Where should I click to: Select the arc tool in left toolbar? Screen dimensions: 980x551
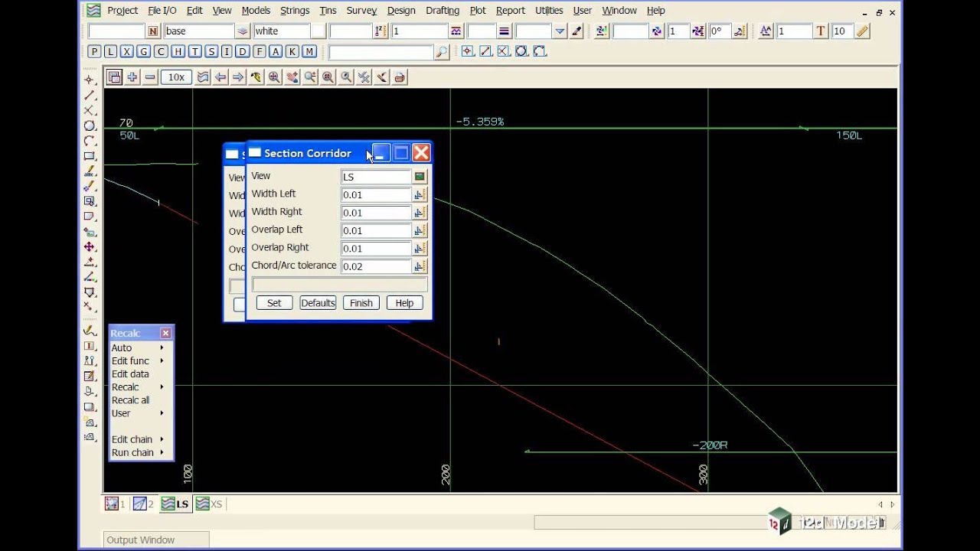(x=90, y=141)
